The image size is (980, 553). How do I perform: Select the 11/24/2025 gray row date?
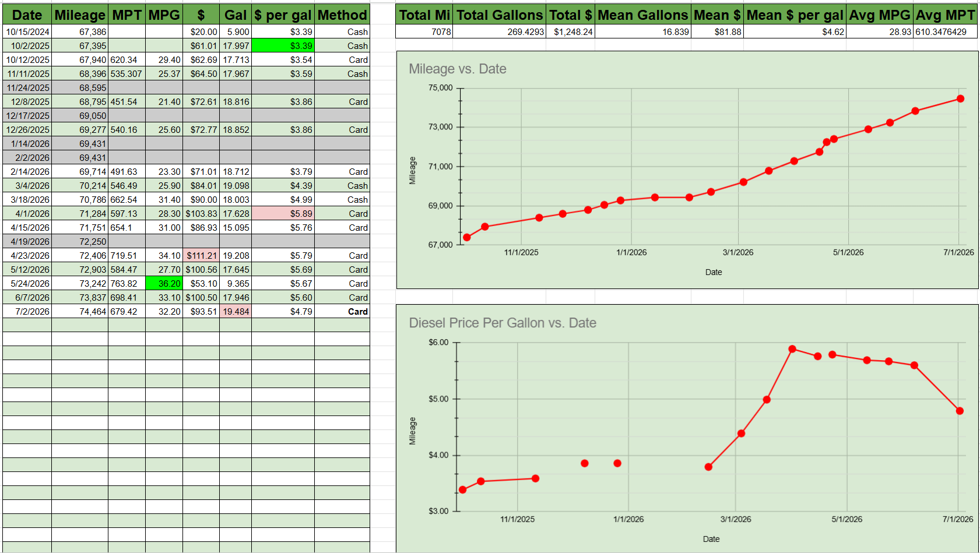click(27, 87)
